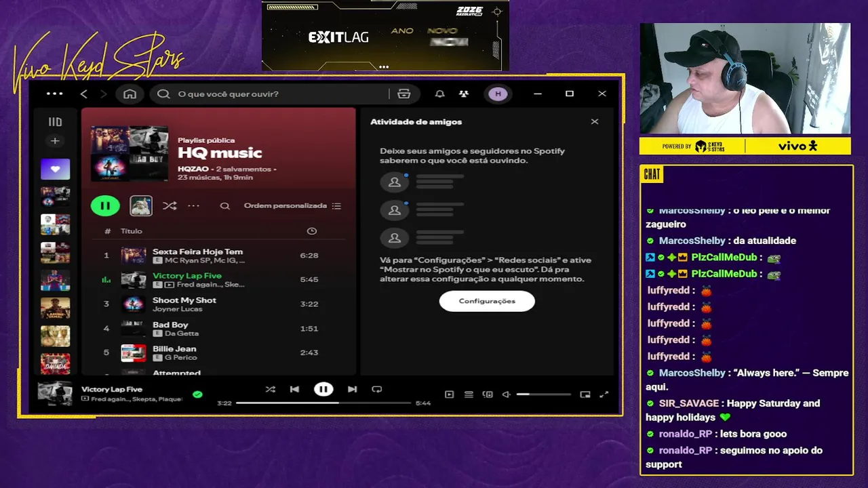868x488 pixels.
Task: Select track 'Billie Jean'
Action: click(x=217, y=352)
